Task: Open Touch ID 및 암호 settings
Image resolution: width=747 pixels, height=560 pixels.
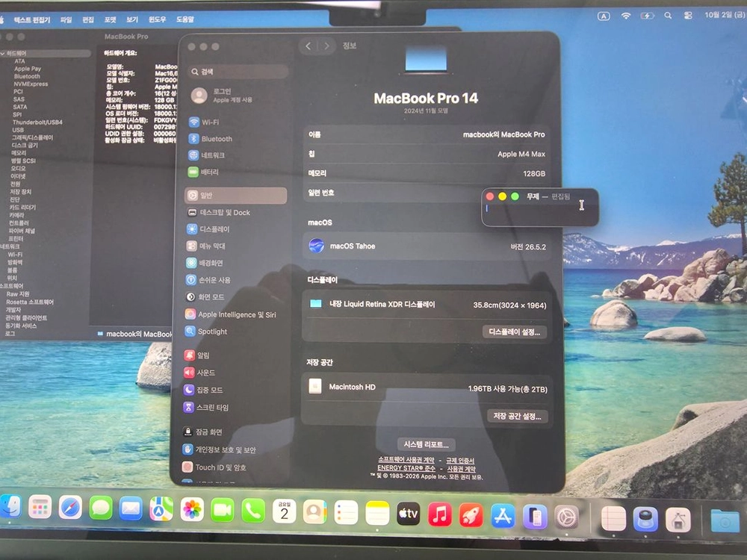Action: point(214,467)
